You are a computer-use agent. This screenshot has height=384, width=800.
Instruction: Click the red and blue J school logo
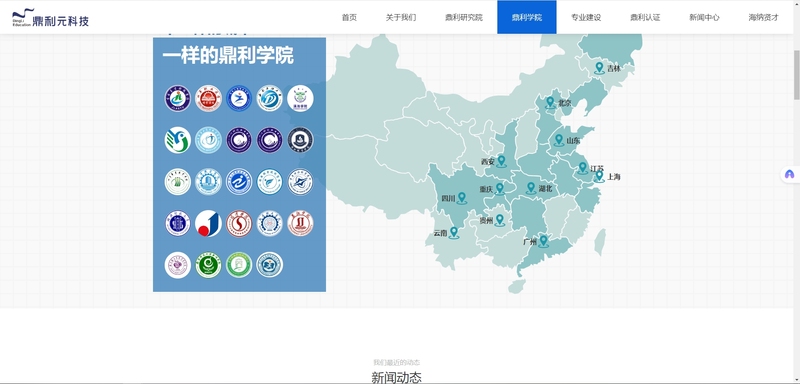coord(208,224)
